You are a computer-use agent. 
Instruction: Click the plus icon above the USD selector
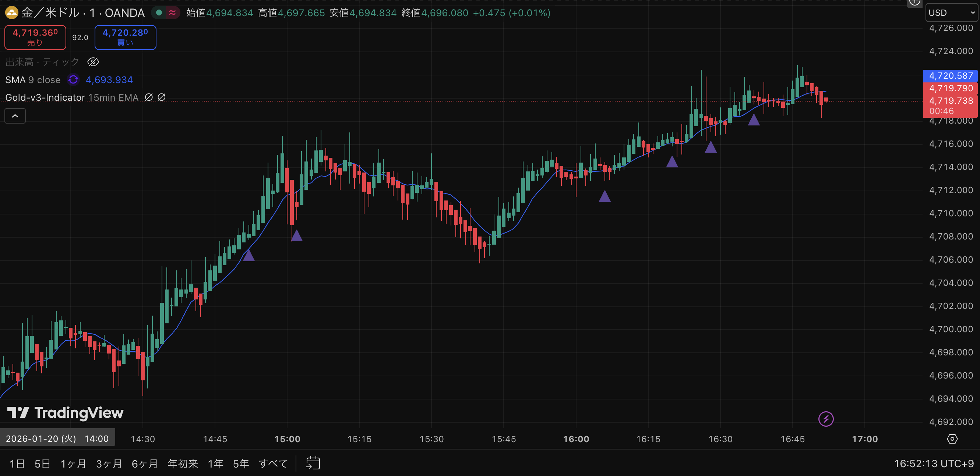click(914, 2)
